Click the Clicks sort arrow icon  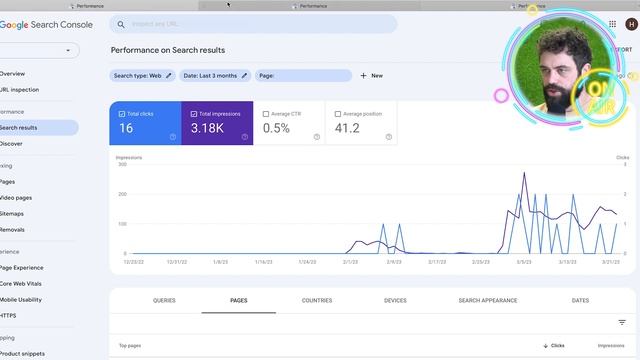[x=546, y=346]
